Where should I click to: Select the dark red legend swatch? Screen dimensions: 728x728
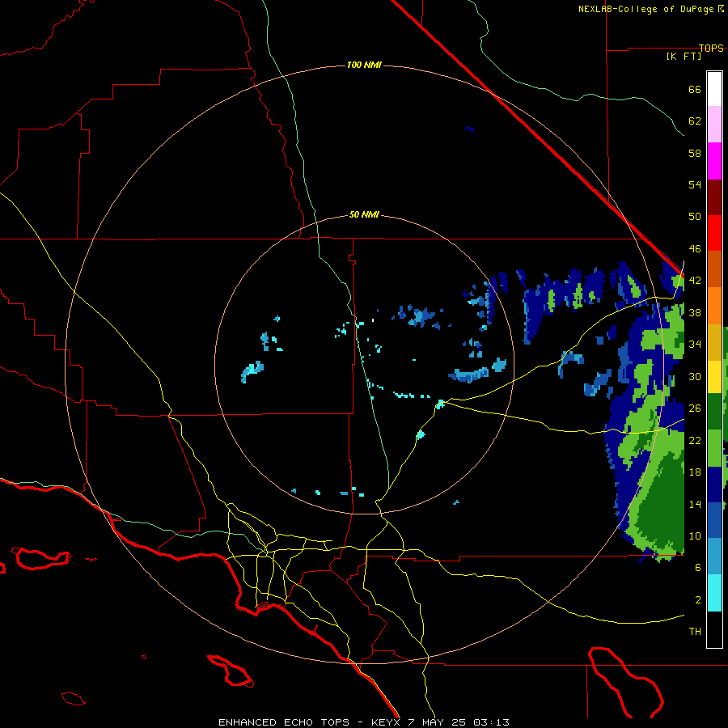(714, 197)
